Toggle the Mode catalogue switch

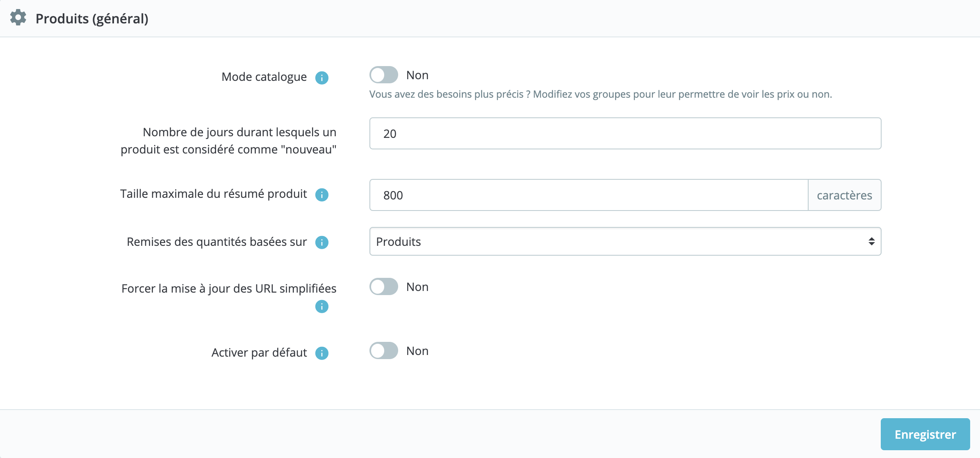pyautogui.click(x=384, y=75)
